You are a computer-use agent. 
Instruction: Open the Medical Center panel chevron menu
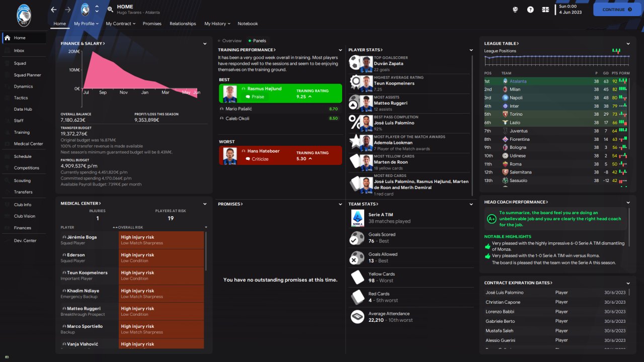205,204
